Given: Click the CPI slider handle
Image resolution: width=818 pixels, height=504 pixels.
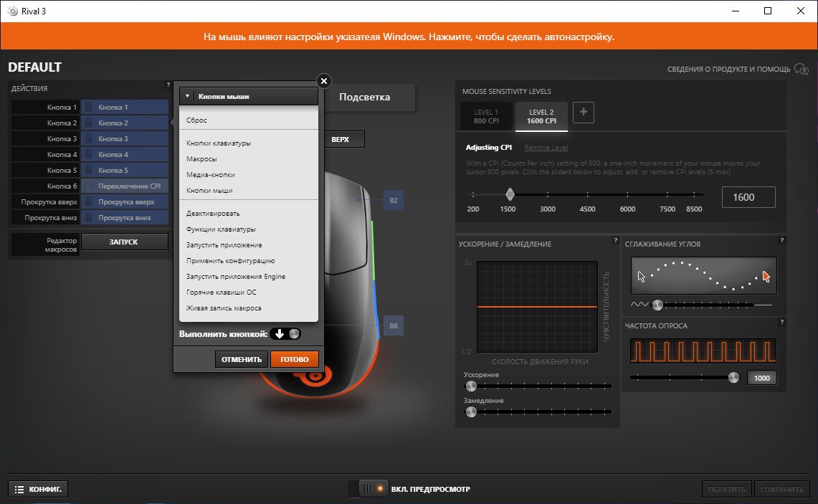Looking at the screenshot, I should pos(510,194).
